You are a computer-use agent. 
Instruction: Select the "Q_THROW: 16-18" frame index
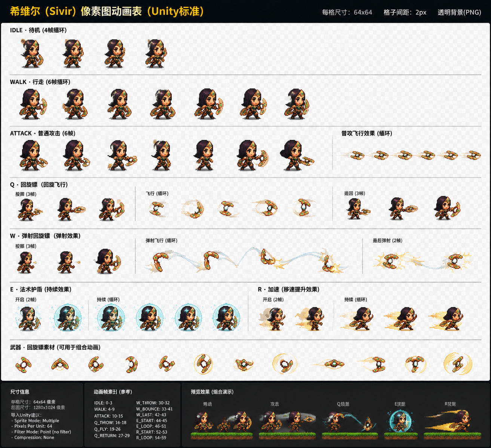[110, 423]
